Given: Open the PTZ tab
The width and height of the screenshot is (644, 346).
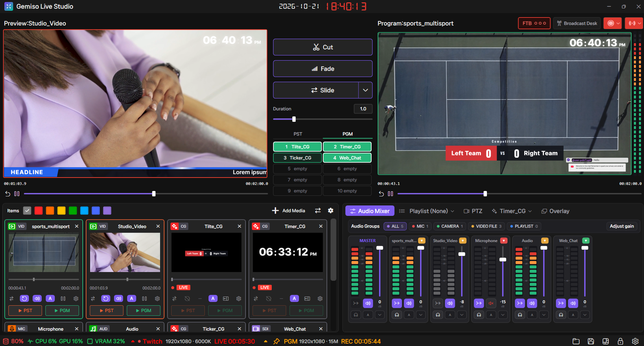Looking at the screenshot, I should click(x=473, y=211).
